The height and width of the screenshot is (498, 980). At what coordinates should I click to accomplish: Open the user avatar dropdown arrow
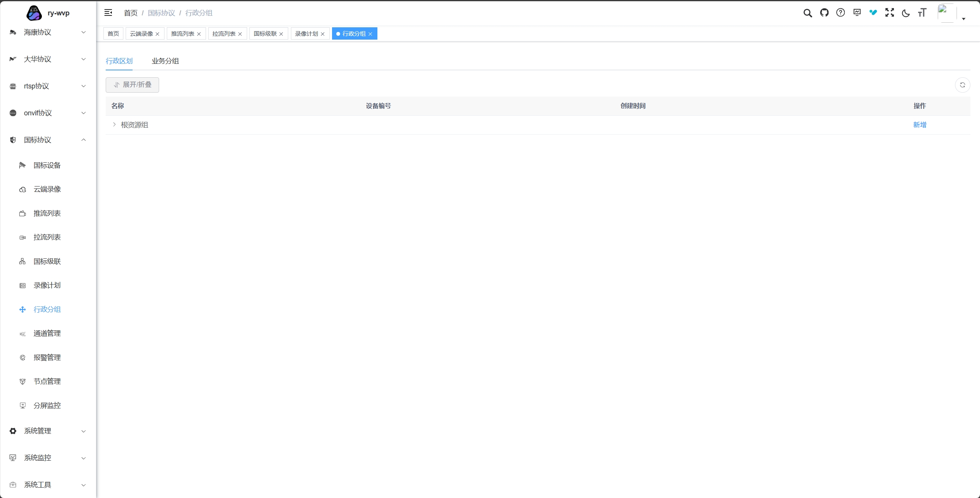pos(963,19)
